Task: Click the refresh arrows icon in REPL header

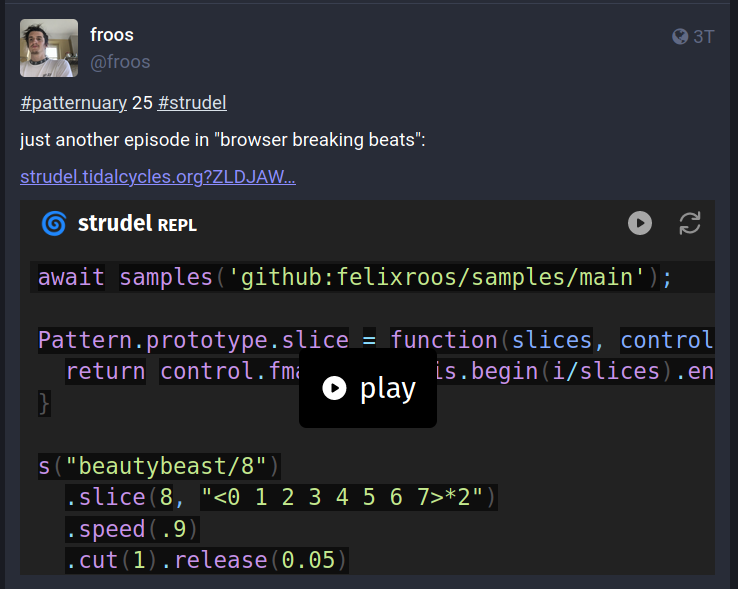Action: pos(689,223)
